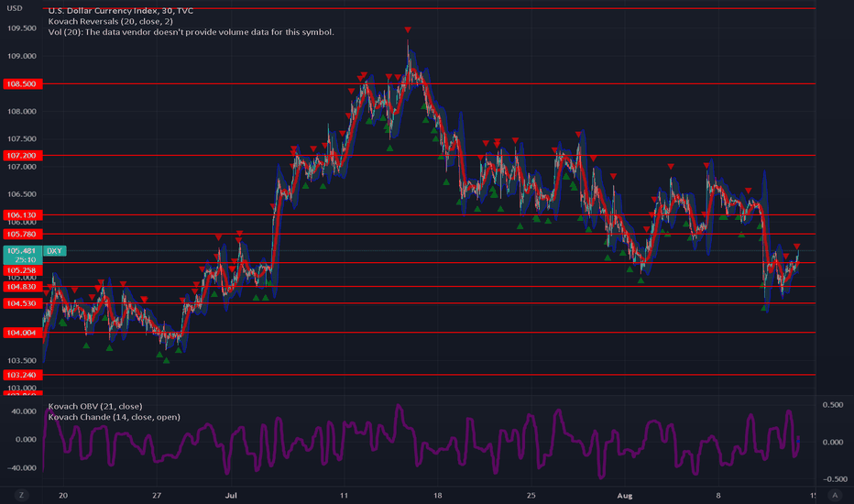Click the 20 date label on the time axis
Viewport: 854px width, 504px height.
[x=63, y=495]
